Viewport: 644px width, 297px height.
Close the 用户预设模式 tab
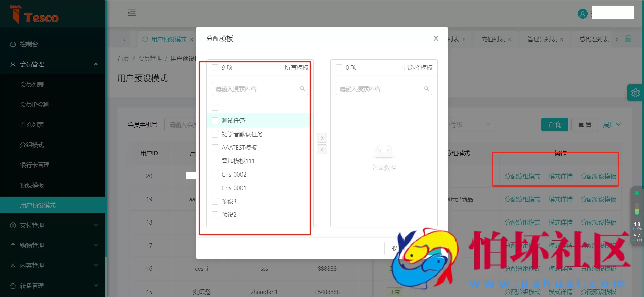click(192, 39)
